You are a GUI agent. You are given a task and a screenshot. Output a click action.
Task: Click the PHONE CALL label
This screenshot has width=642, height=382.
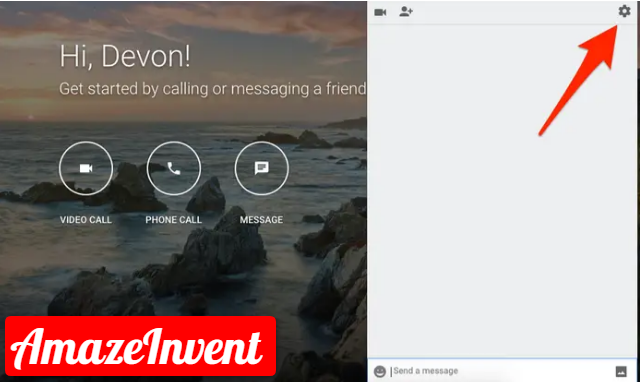pyautogui.click(x=174, y=220)
